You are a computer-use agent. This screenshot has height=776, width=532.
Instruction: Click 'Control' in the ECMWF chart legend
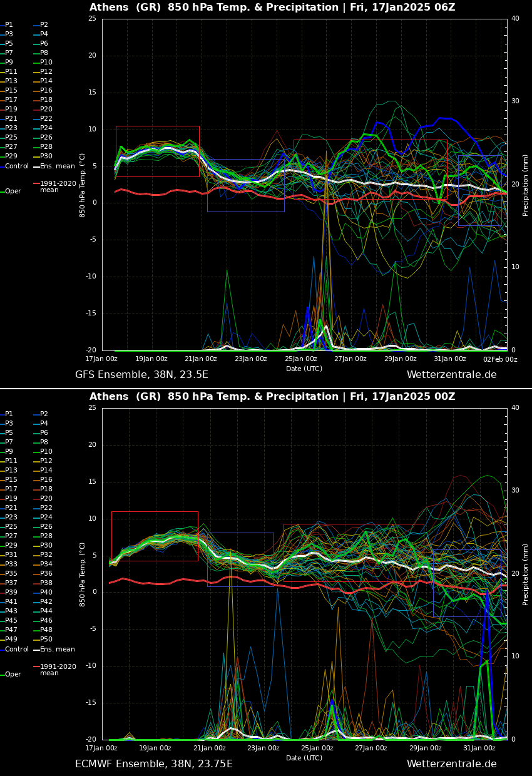coord(14,649)
